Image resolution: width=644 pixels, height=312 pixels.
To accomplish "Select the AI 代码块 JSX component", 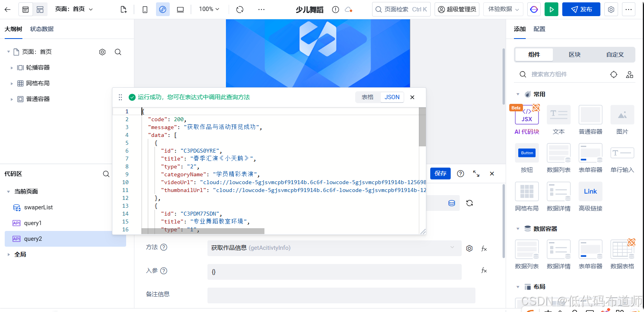I will (527, 120).
